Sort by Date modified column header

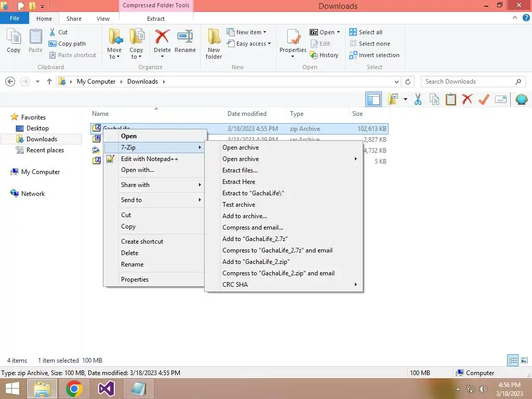[247, 114]
